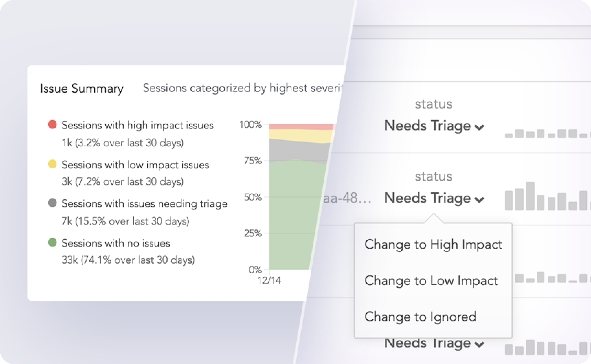Click the first row's sparkline bar chart
The width and height of the screenshot is (591, 364).
coord(546,133)
